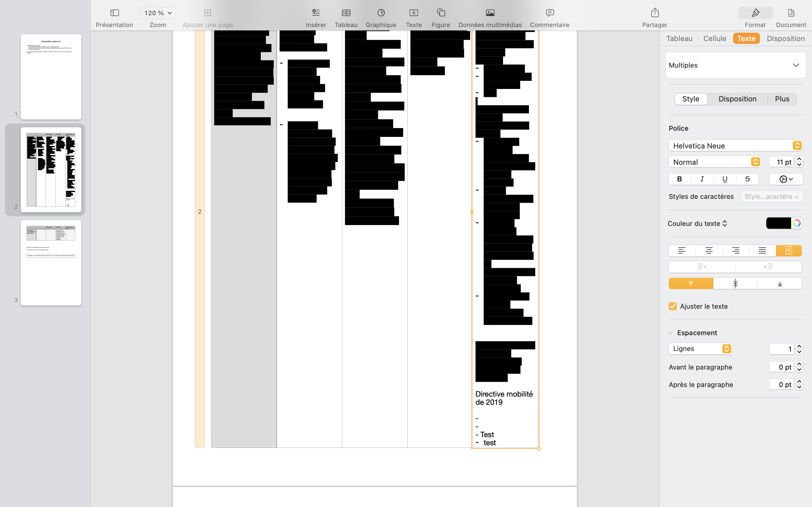Select the Disposition text sub-tab

[737, 99]
